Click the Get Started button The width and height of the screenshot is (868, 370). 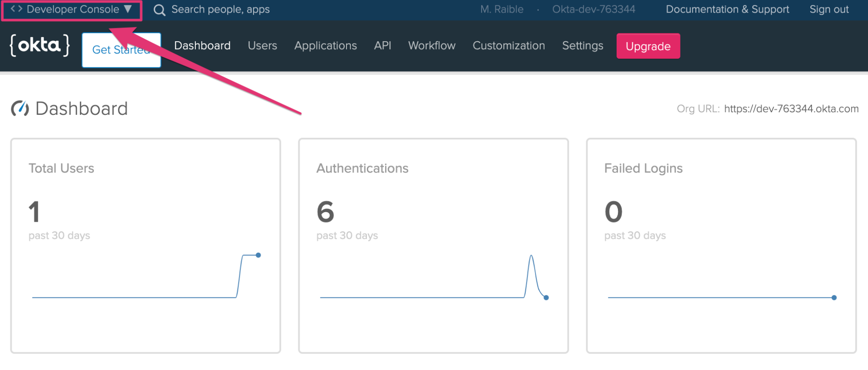[121, 50]
